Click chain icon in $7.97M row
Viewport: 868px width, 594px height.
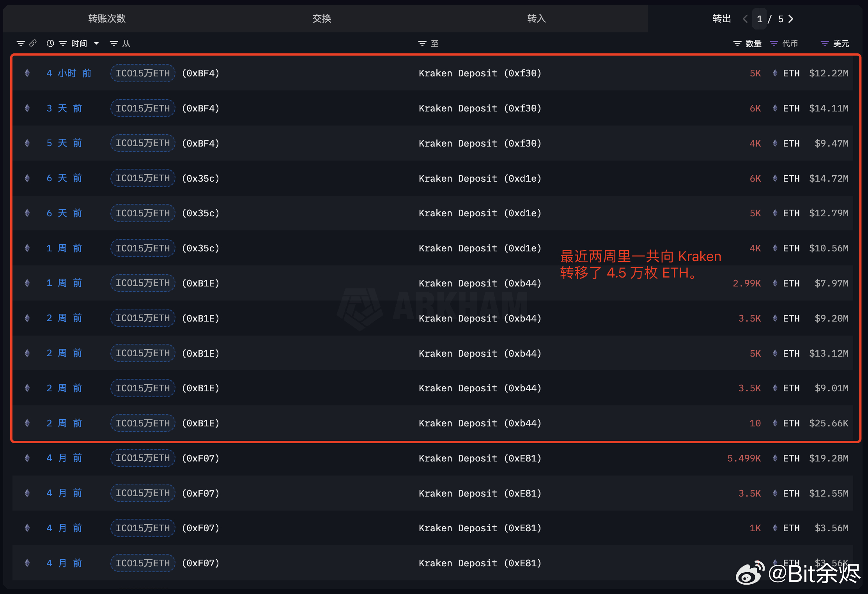coord(27,283)
